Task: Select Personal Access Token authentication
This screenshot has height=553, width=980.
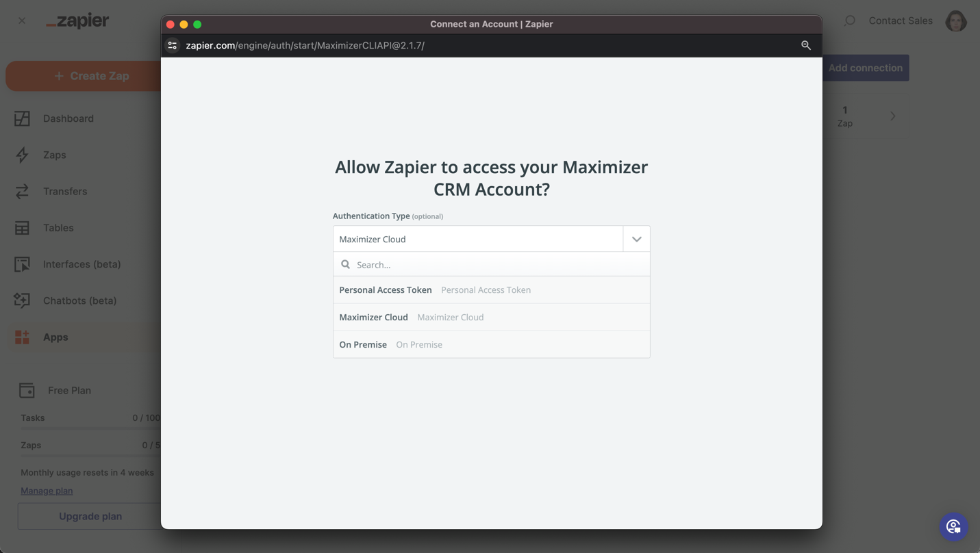Action: (x=385, y=290)
